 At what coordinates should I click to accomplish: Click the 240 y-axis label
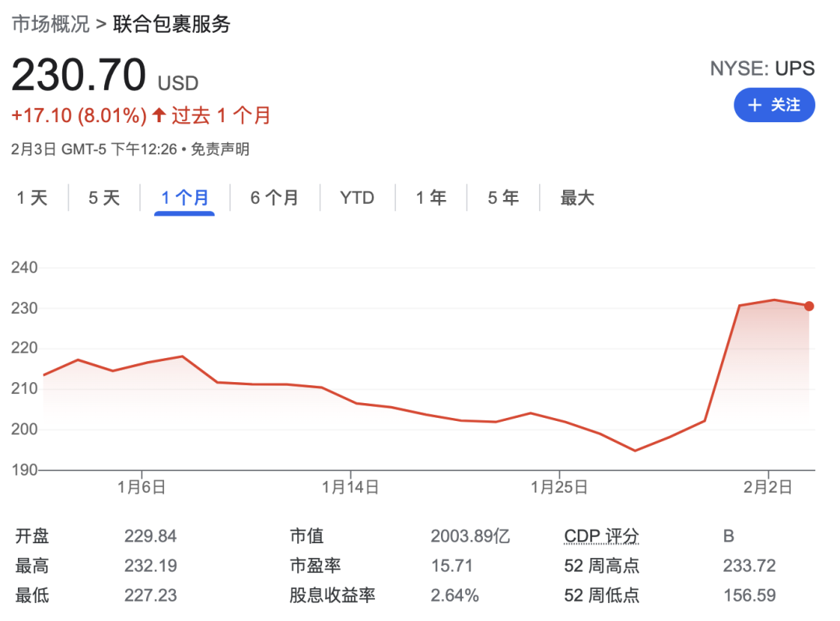point(24,268)
